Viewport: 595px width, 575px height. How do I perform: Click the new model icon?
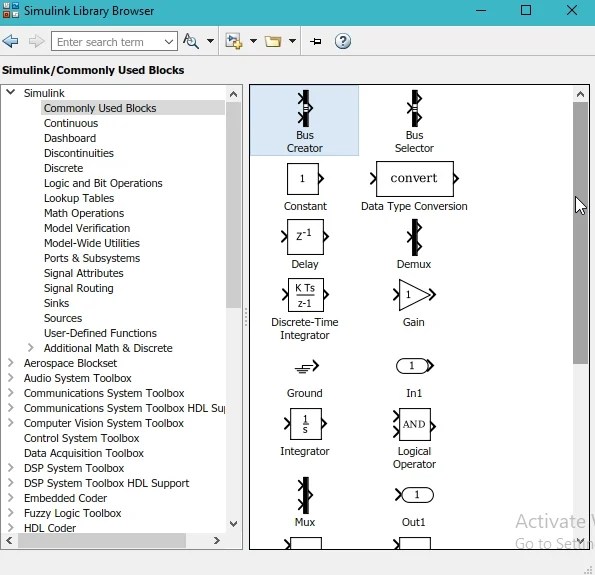233,41
